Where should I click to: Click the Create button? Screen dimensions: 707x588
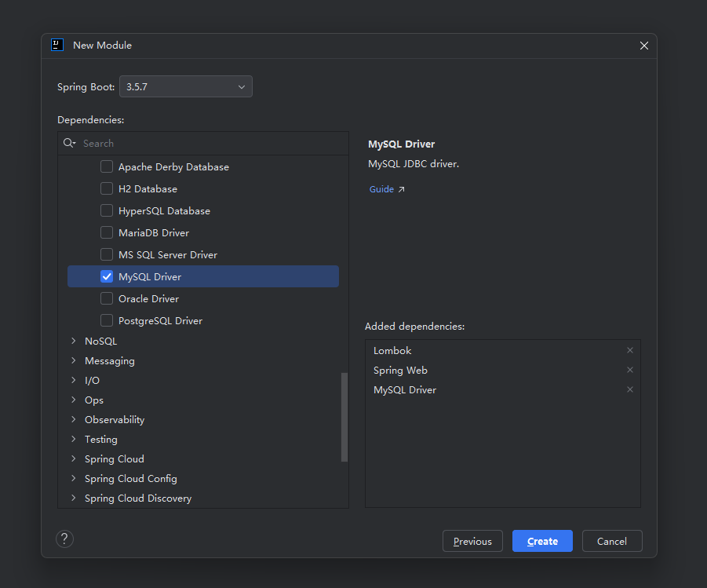pyautogui.click(x=542, y=541)
